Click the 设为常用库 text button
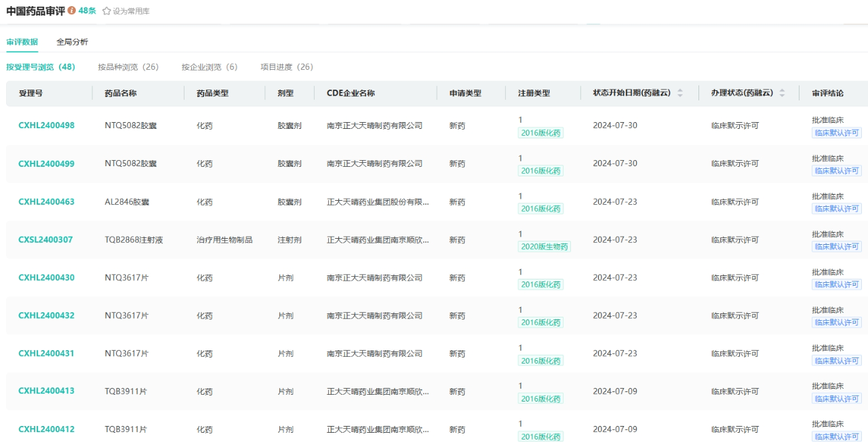This screenshot has width=868, height=447. pyautogui.click(x=131, y=12)
